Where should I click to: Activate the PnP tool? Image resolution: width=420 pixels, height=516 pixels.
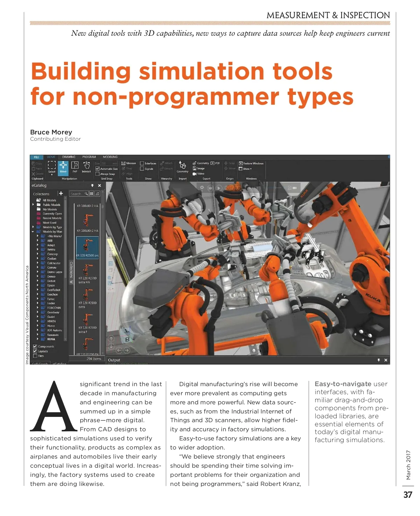coord(75,167)
